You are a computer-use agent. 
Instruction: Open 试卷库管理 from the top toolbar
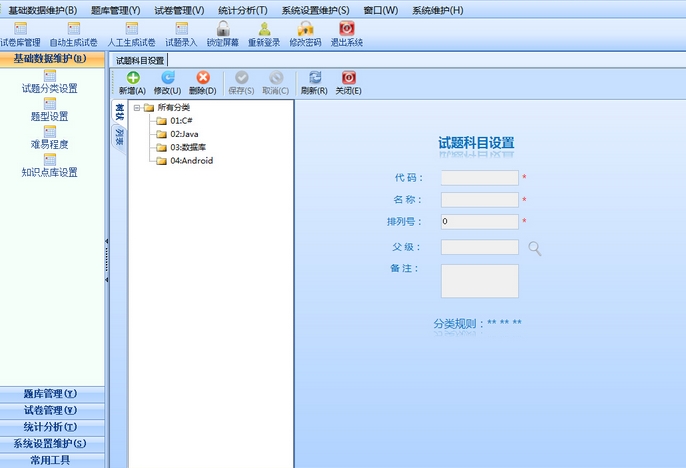click(x=20, y=29)
